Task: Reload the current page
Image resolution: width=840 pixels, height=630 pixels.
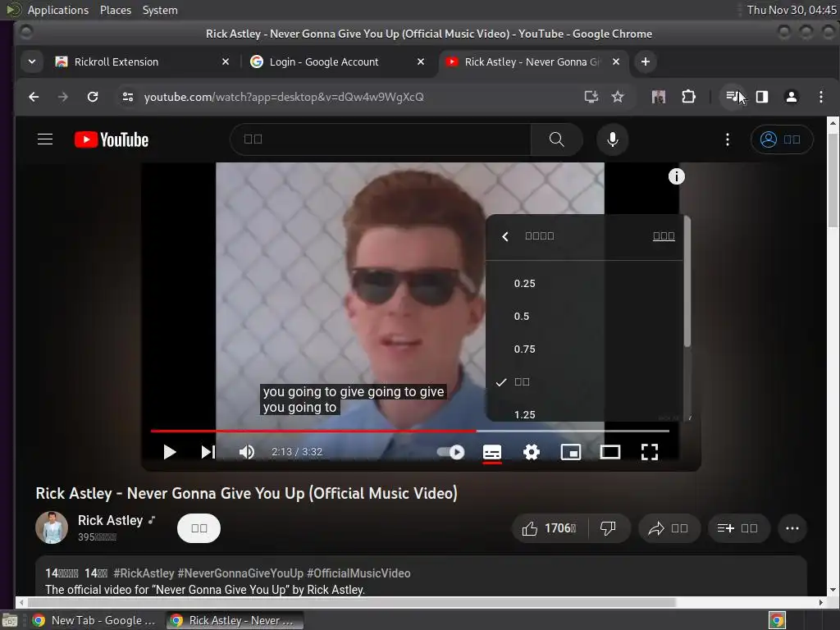Action: coord(93,97)
